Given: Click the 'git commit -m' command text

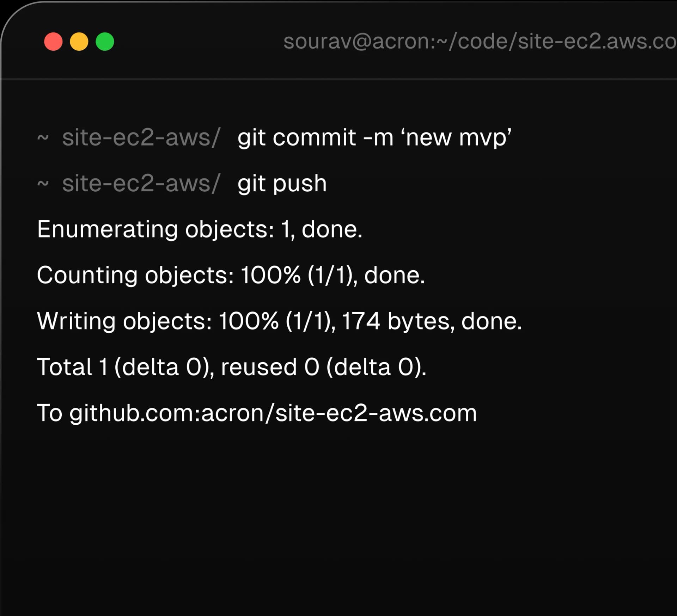Looking at the screenshot, I should (x=315, y=137).
